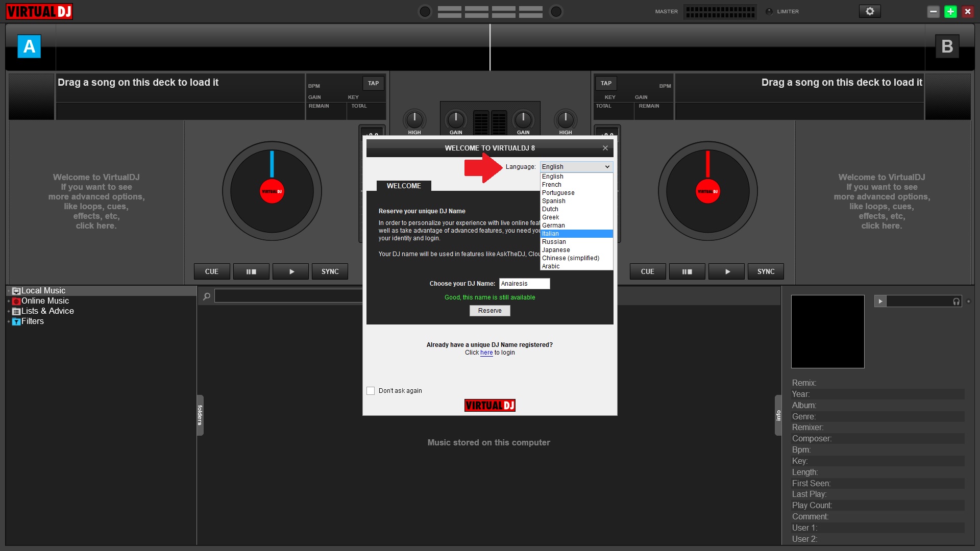Choose Italian in language list
Viewport: 980px width, 551px height.
tap(576, 234)
